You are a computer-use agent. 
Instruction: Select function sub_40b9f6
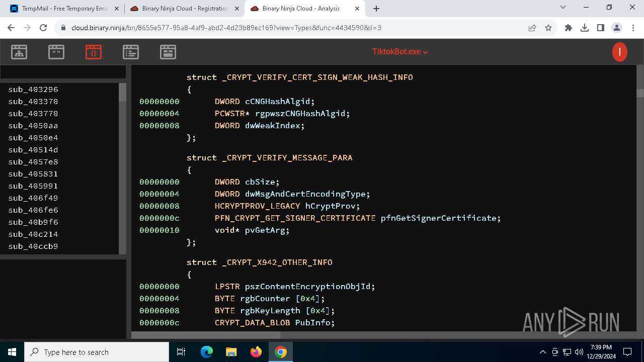(x=33, y=222)
